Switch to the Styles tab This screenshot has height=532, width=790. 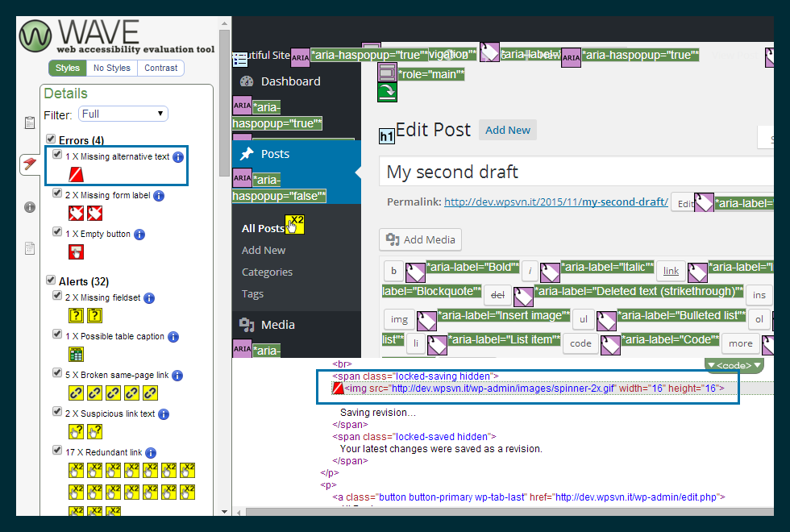coord(68,68)
